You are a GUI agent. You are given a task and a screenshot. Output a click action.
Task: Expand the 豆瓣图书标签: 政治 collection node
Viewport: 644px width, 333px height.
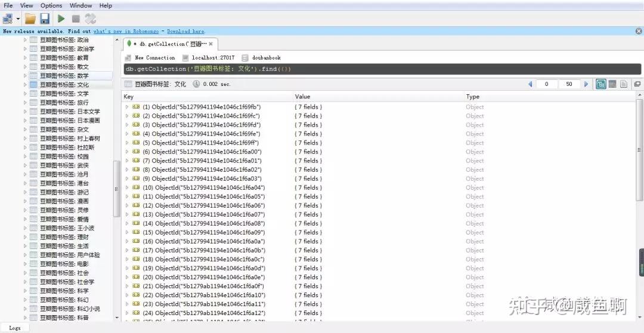(25, 40)
